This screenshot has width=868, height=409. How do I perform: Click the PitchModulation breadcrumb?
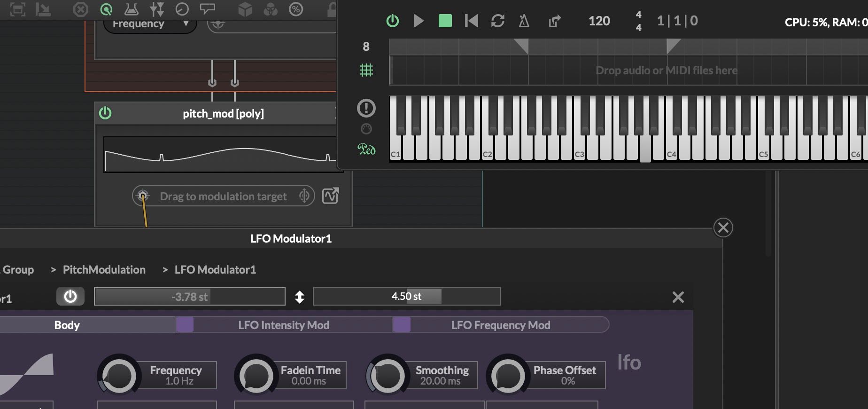(104, 270)
